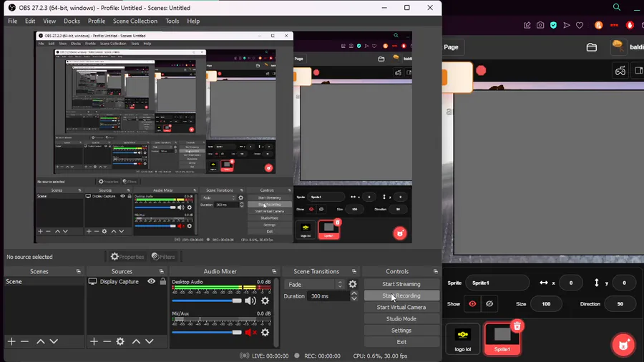Pop out the Controls dock
The height and width of the screenshot is (362, 644).
tap(435, 271)
